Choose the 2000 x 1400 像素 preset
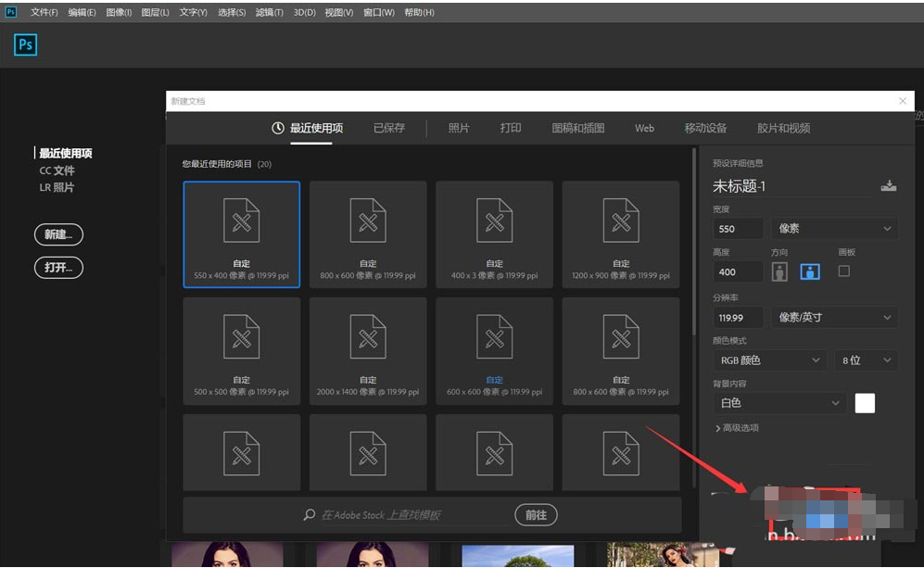This screenshot has height=568, width=924. click(x=368, y=350)
